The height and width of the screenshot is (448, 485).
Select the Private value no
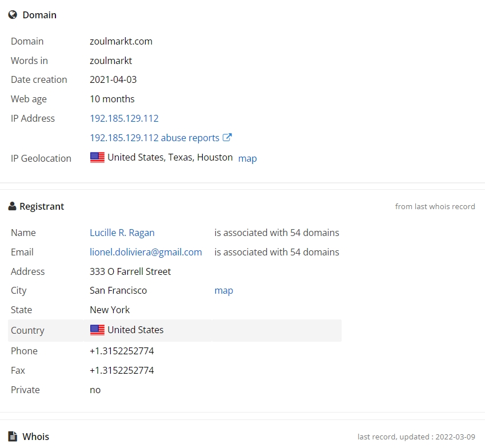coord(95,390)
